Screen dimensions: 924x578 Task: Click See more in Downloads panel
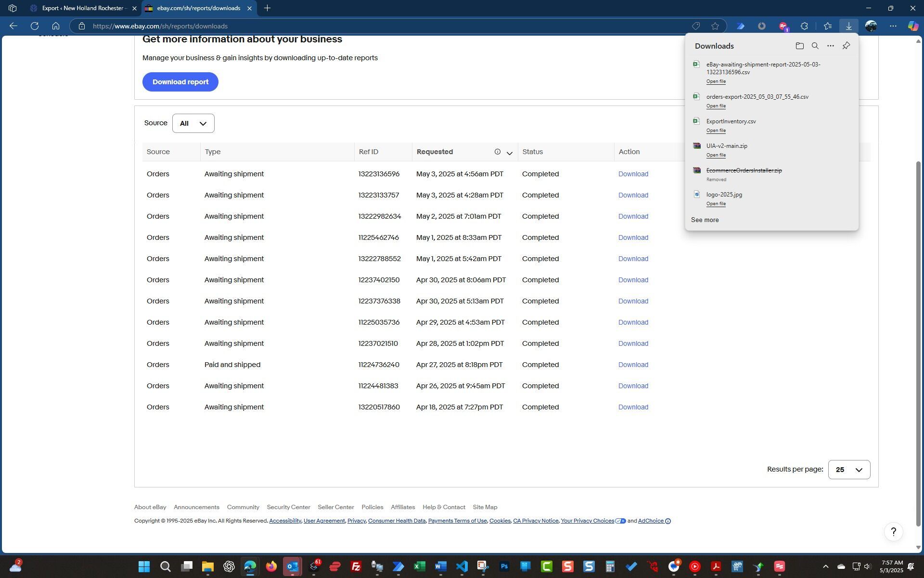coord(705,220)
